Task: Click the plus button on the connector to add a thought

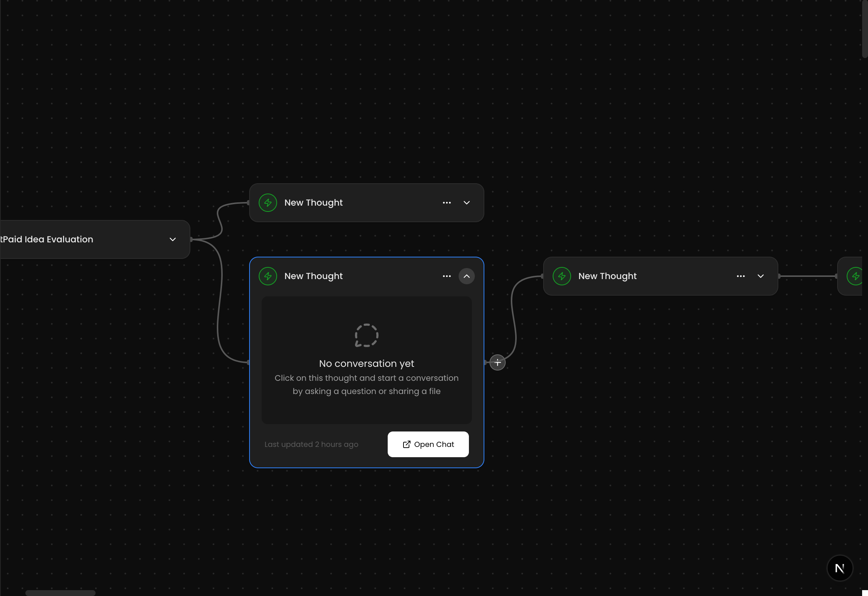Action: tap(498, 362)
